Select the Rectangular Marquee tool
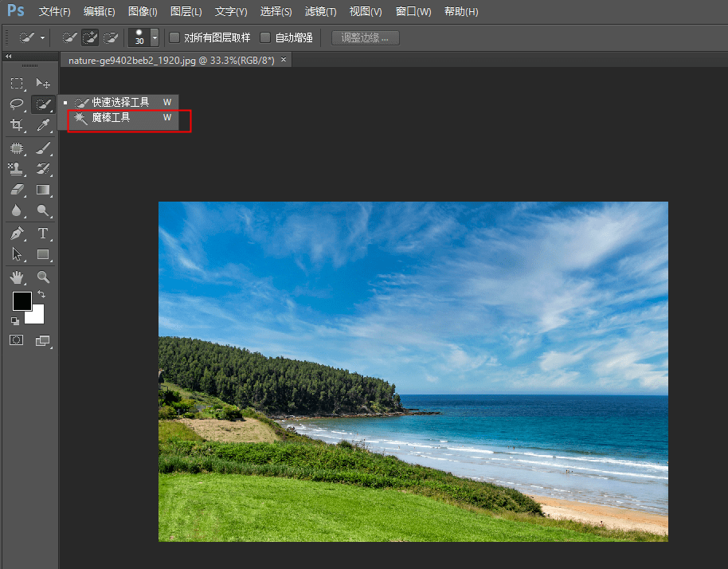This screenshot has width=728, height=569. click(x=17, y=84)
